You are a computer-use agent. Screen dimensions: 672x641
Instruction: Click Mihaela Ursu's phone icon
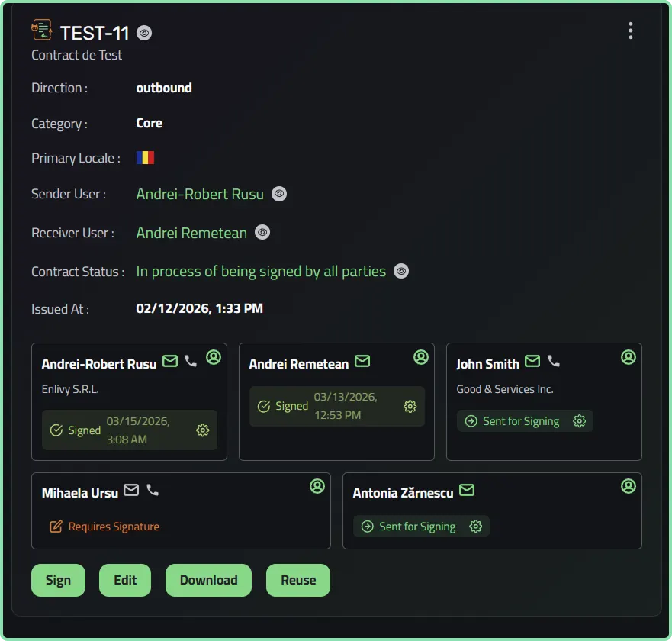[153, 490]
